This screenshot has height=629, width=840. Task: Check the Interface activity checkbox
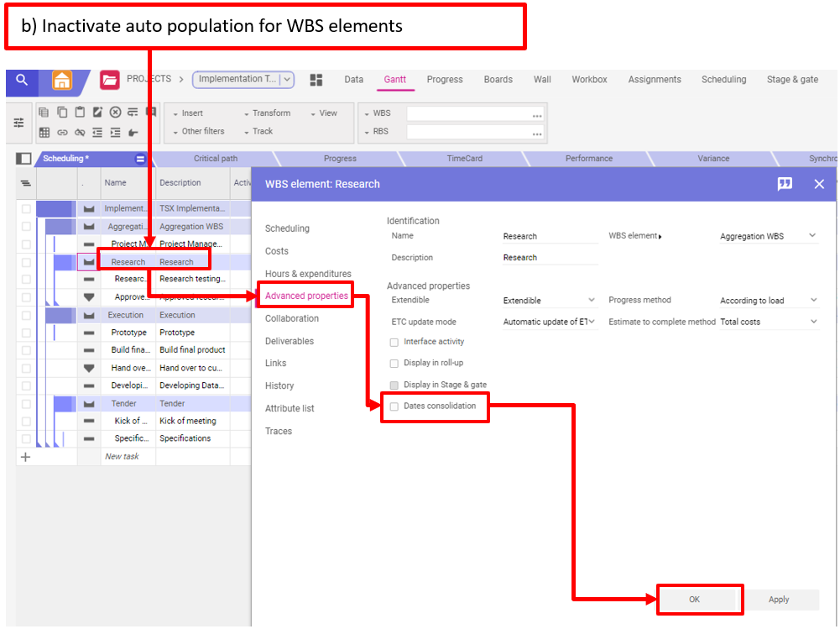click(x=394, y=343)
